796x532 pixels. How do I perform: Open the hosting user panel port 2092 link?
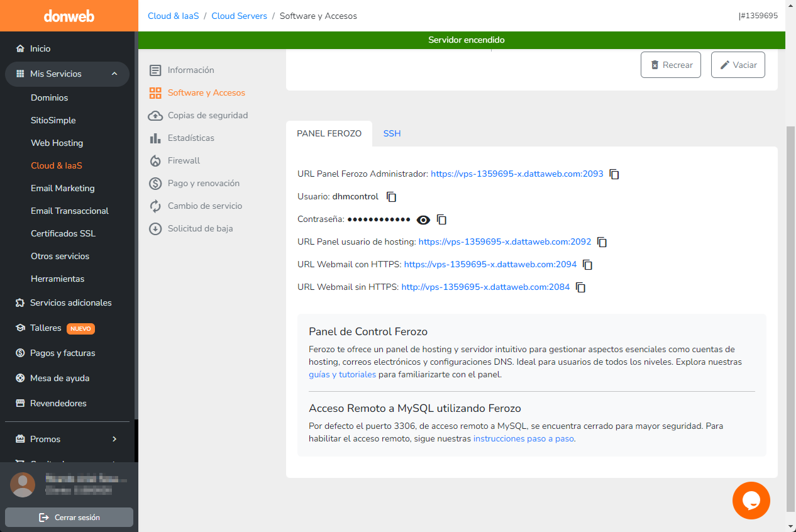click(x=505, y=242)
